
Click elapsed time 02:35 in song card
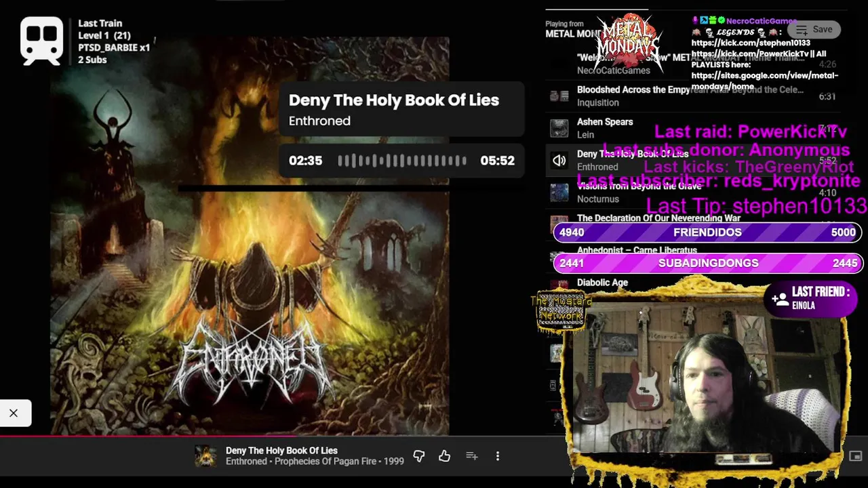305,161
